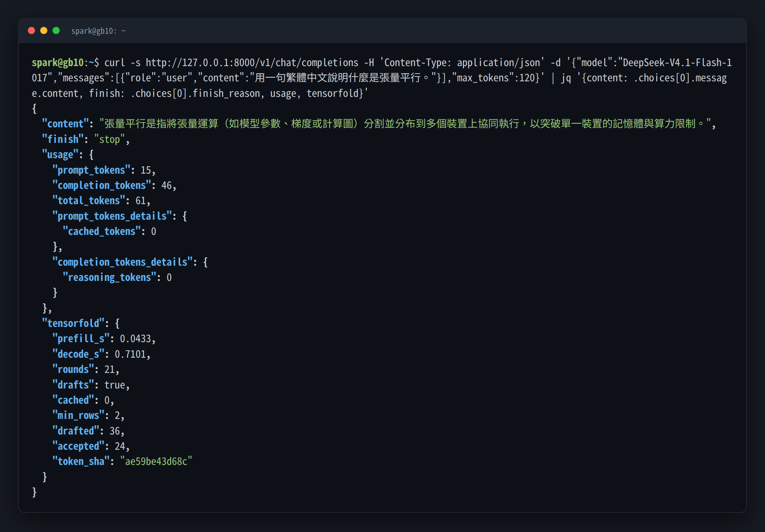Click the "prefill_s": 0.0433 line
765x532 pixels.
[x=104, y=339]
